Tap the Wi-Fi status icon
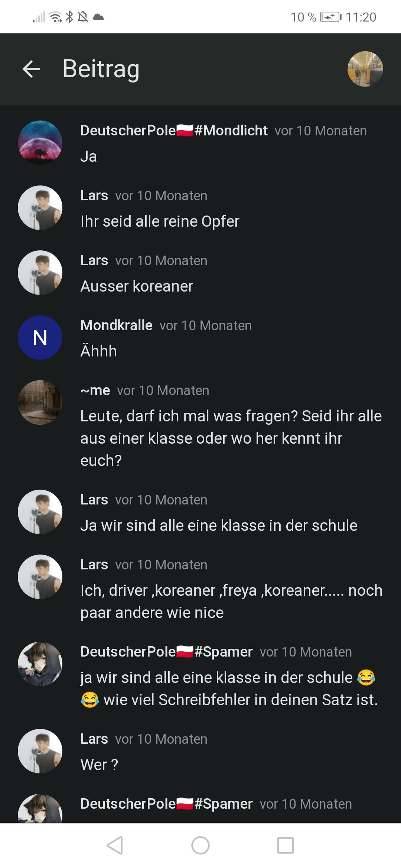The image size is (401, 868). (56, 17)
